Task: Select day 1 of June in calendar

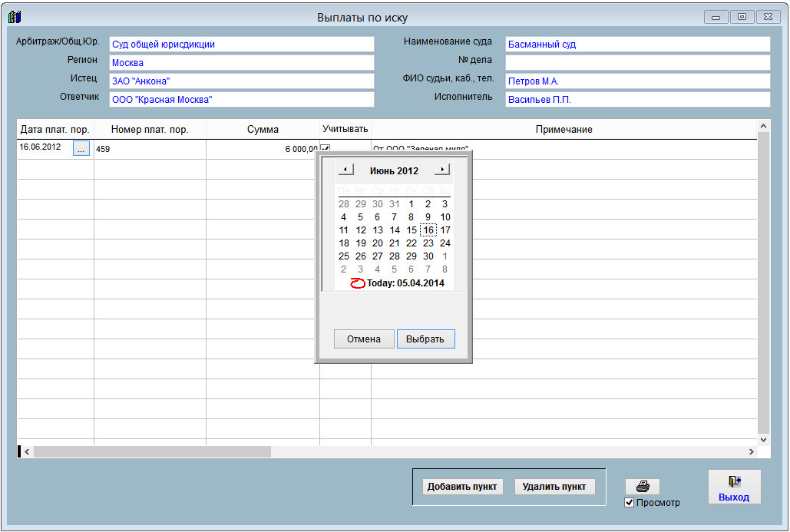Action: coord(412,204)
